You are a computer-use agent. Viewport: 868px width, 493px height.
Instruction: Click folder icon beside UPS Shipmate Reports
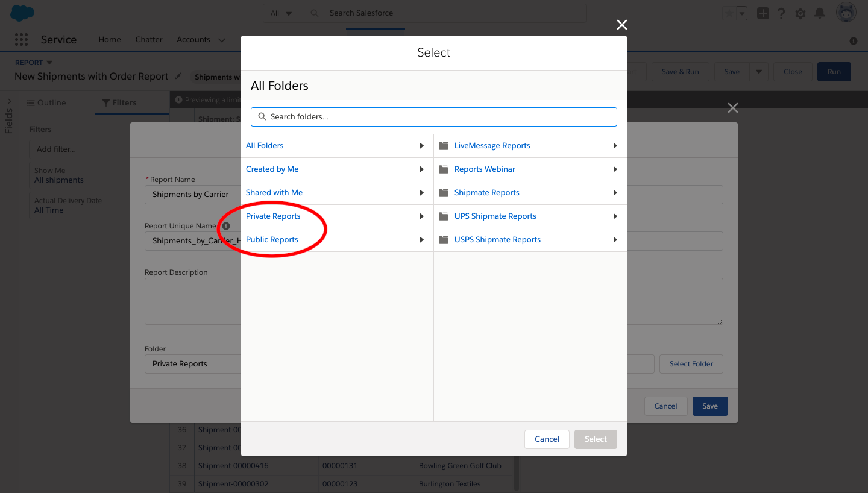(444, 216)
